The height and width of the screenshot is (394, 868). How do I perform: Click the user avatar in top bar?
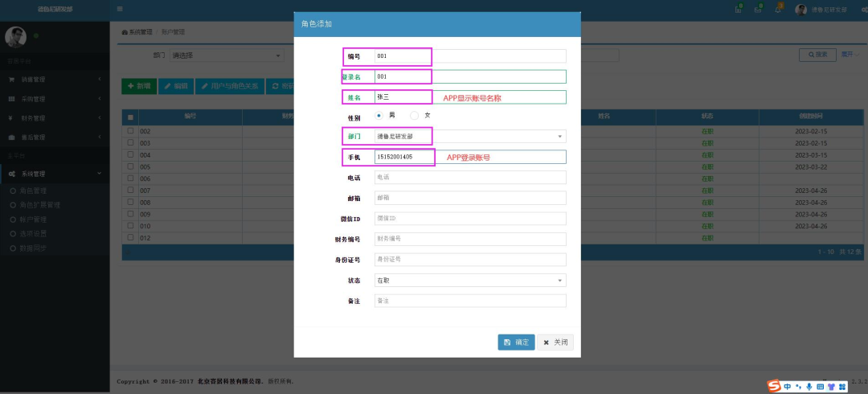pos(801,10)
